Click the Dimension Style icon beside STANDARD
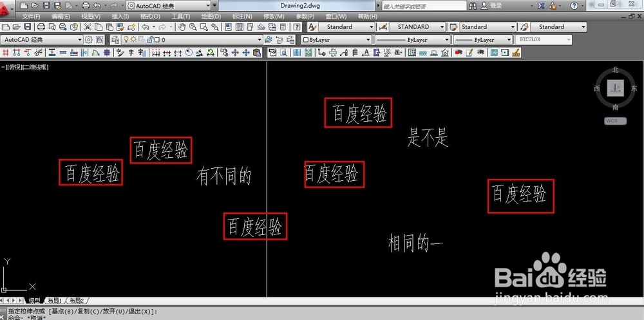Image resolution: width=644 pixels, height=320 pixels. click(x=383, y=27)
